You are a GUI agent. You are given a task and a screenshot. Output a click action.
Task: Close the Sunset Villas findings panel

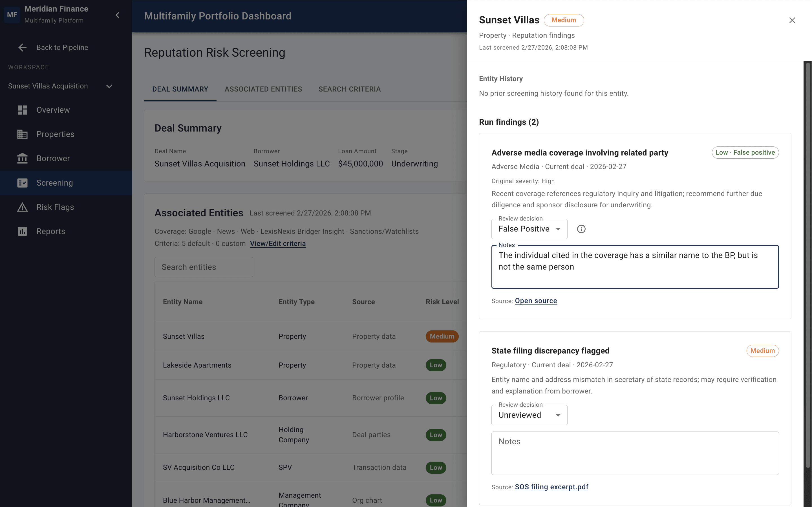[x=792, y=21]
